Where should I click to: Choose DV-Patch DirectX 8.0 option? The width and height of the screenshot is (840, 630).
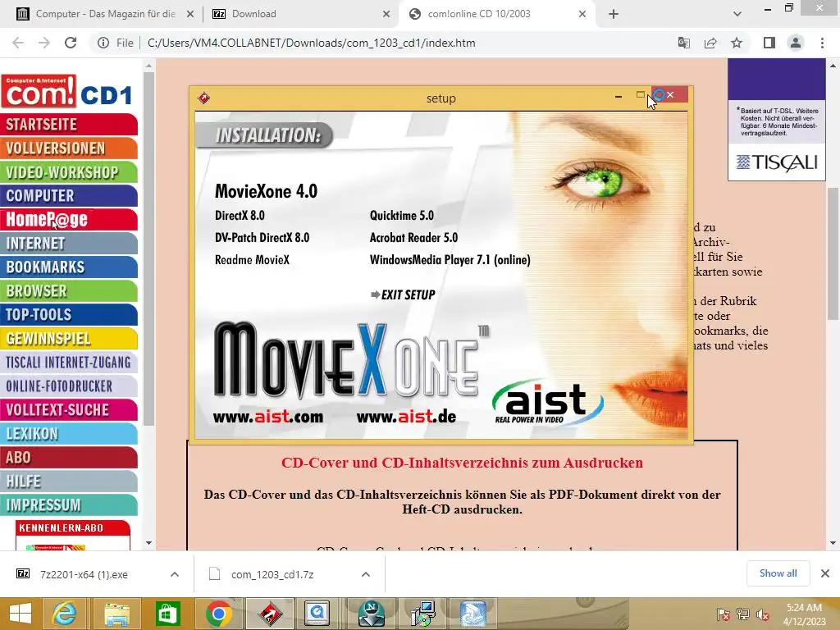pyautogui.click(x=262, y=237)
